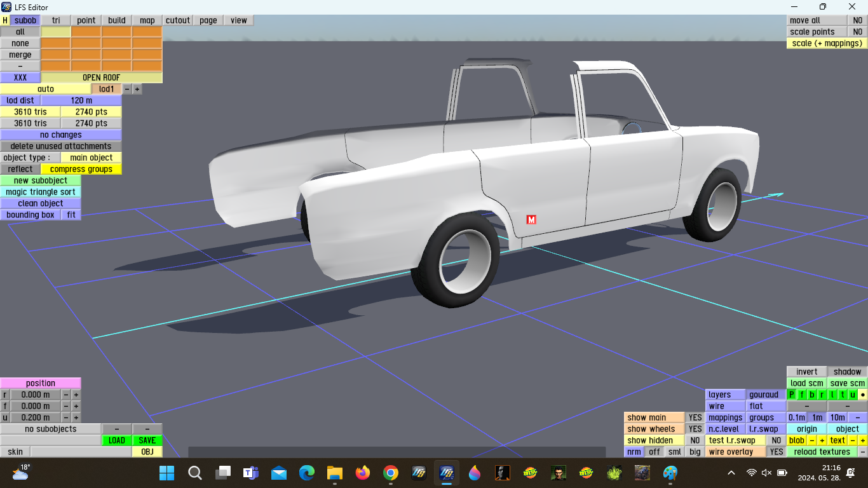Decrease LOD level with minus button

coord(127,89)
